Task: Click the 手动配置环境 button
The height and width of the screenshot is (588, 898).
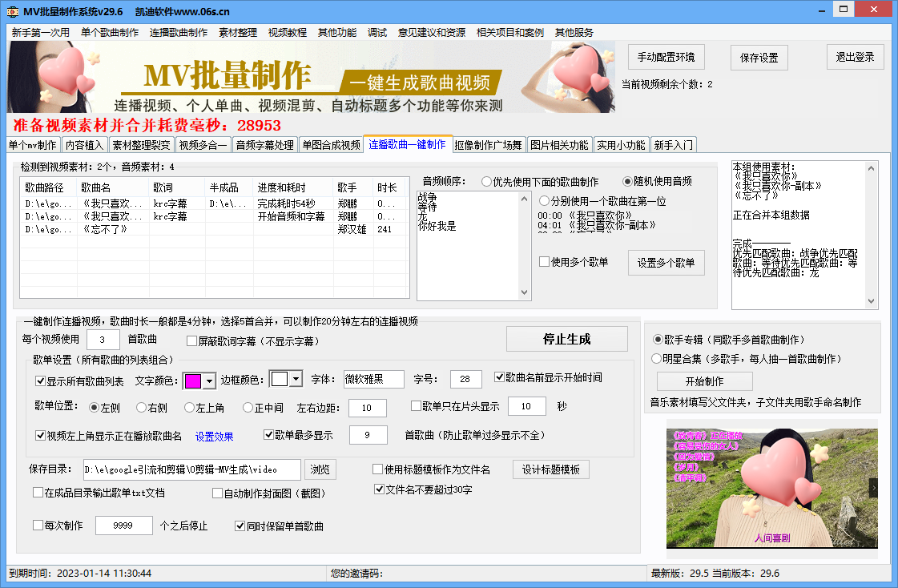Action: click(666, 57)
